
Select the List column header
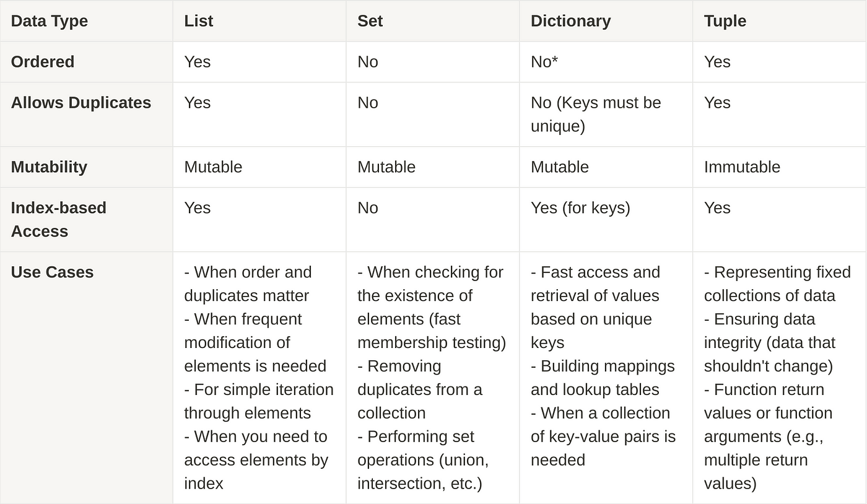(x=259, y=21)
